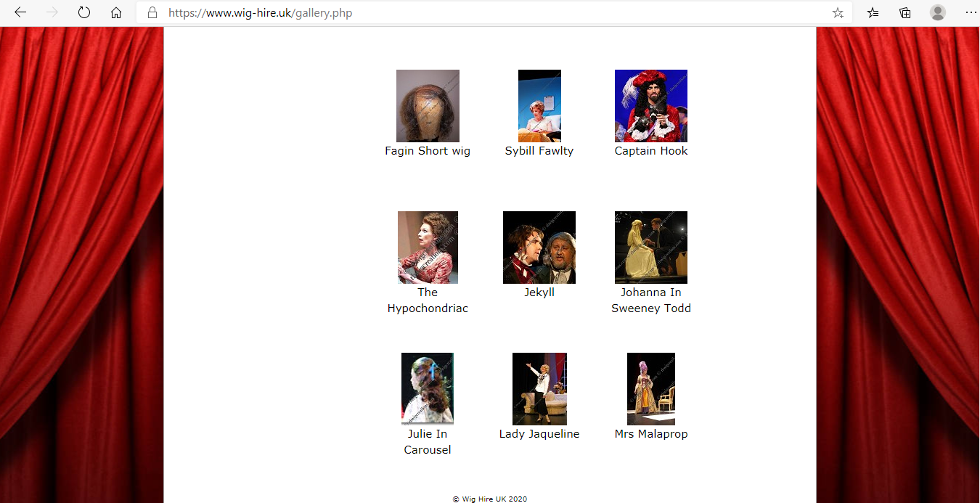Reload the gallery page
Image resolution: width=980 pixels, height=503 pixels.
coord(84,12)
